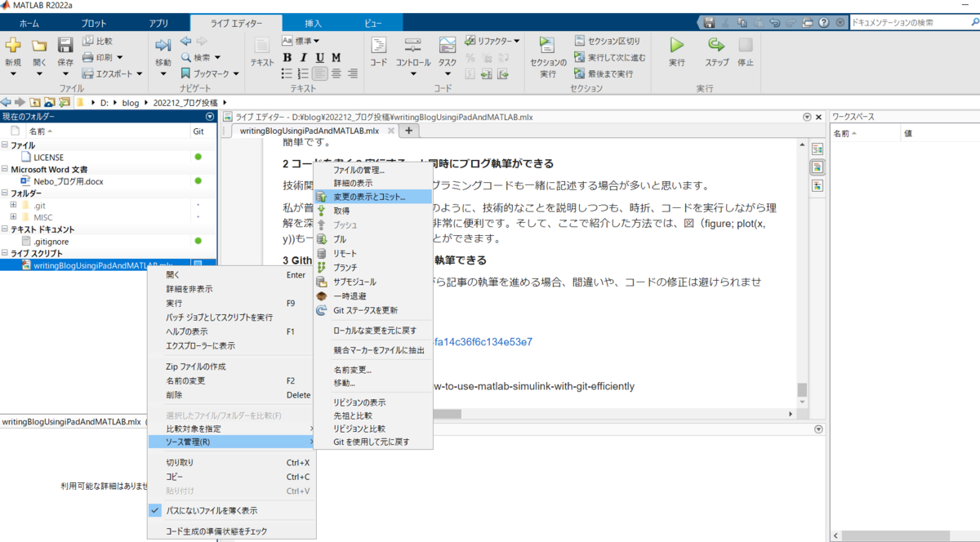Viewport: 980px width, 542px height.
Task: Toggle center text alignment
Action: [336, 73]
